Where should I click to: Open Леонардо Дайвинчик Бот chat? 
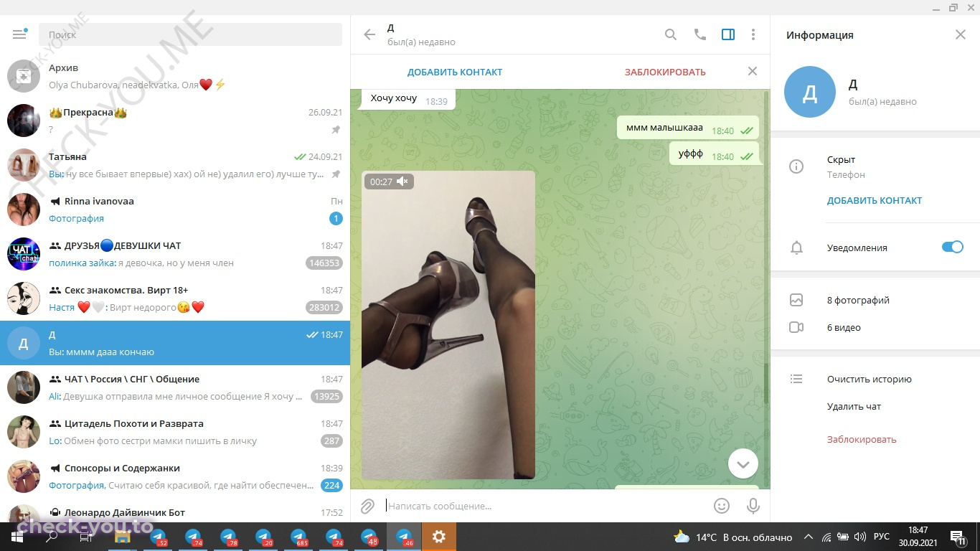(175, 511)
